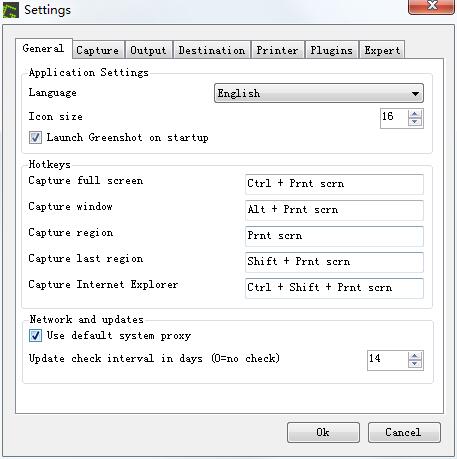457x459 pixels.
Task: Click the Capture Internet Explorer hotkey field
Action: coord(334,288)
